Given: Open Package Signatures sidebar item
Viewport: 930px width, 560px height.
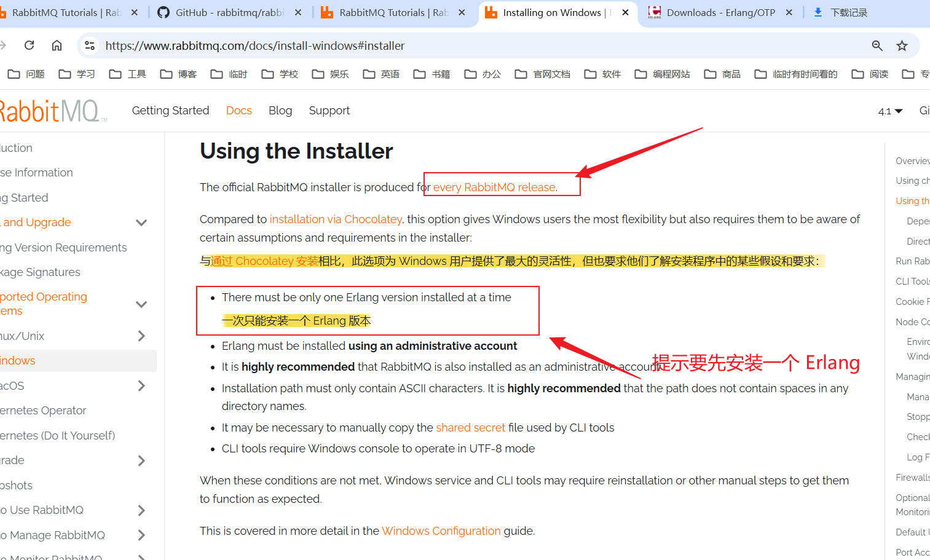Looking at the screenshot, I should (40, 272).
